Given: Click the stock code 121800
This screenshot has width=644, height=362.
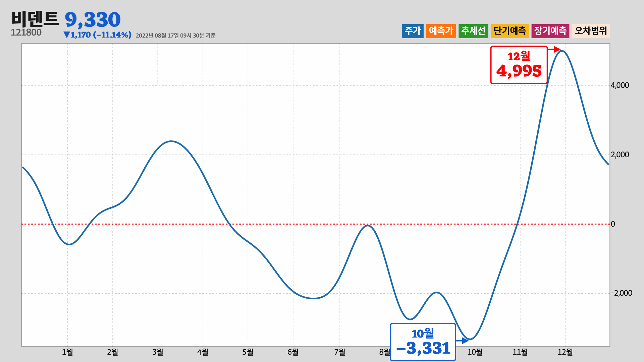Looking at the screenshot, I should click(26, 33).
